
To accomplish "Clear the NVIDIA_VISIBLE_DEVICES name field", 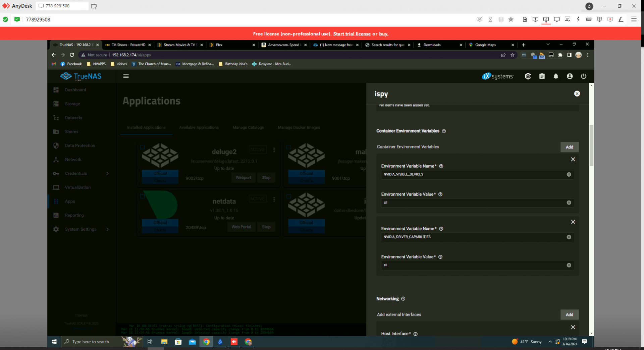I will point(569,174).
